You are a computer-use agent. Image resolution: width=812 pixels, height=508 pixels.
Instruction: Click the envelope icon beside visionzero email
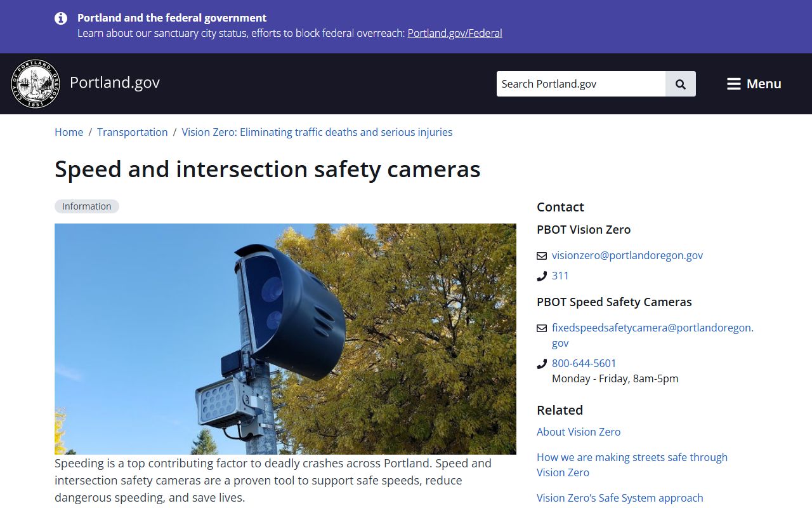coord(542,256)
